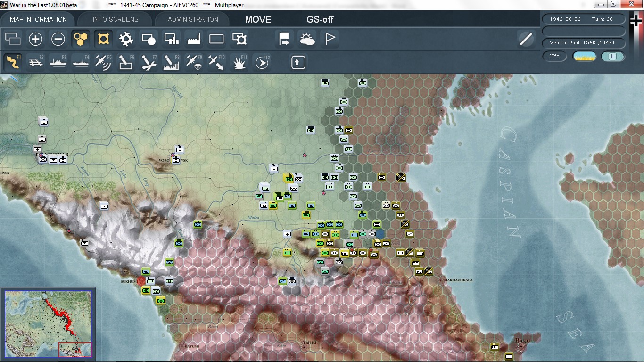This screenshot has height=362, width=644.
Task: Toggle the hex grid display
Action: (81, 39)
